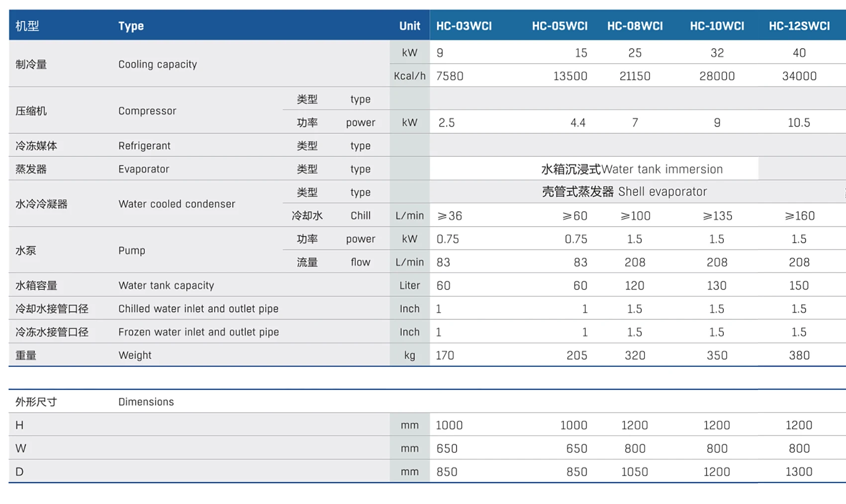Click the Water tank capacity label
This screenshot has height=504, width=846.
[166, 286]
